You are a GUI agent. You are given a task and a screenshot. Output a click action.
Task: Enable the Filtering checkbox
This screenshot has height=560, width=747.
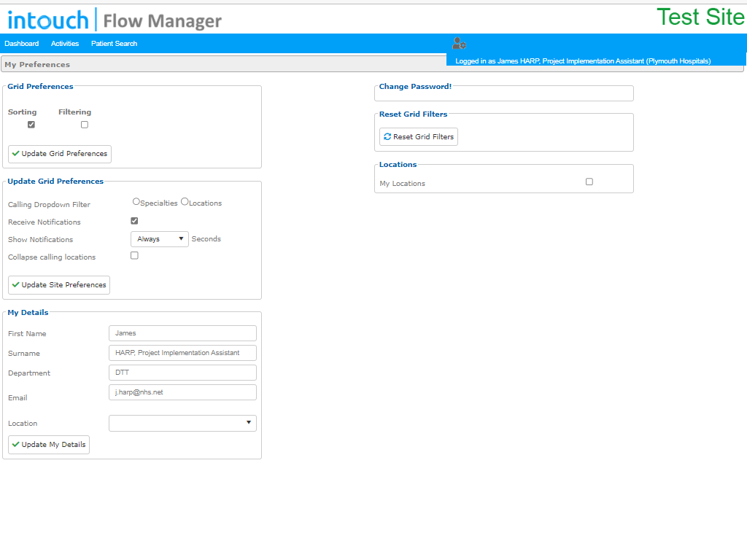[x=85, y=125]
